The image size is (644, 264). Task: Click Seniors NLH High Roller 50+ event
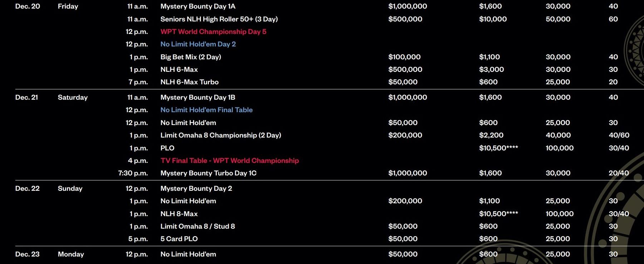pos(219,19)
